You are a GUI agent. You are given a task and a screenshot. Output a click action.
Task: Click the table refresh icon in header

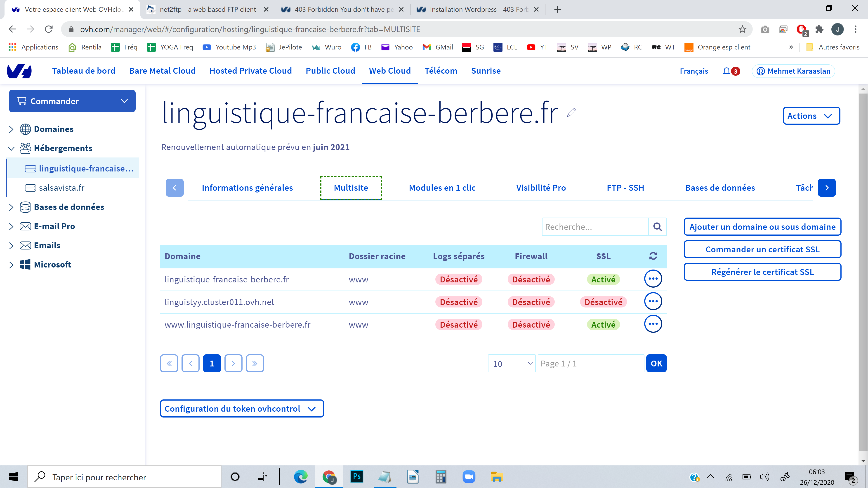[653, 256]
